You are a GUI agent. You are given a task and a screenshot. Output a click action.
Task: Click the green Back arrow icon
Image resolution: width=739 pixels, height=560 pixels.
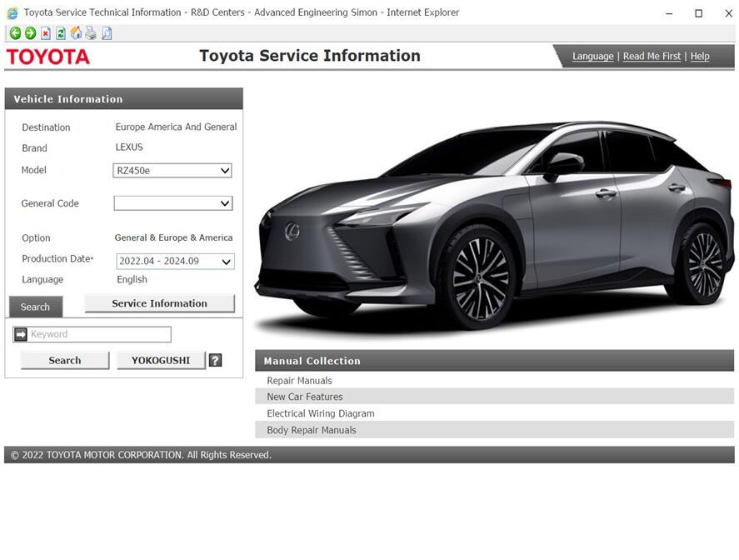tap(15, 33)
